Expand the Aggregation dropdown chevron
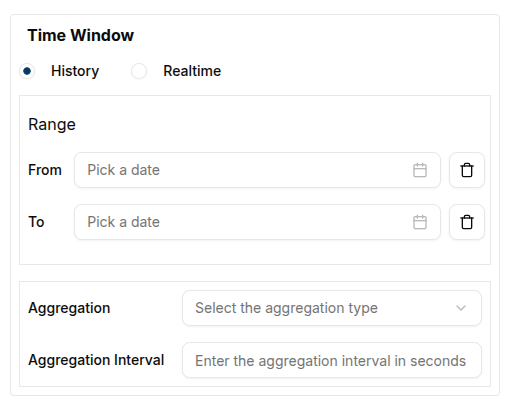Image resolution: width=518 pixels, height=411 pixels. 461,308
